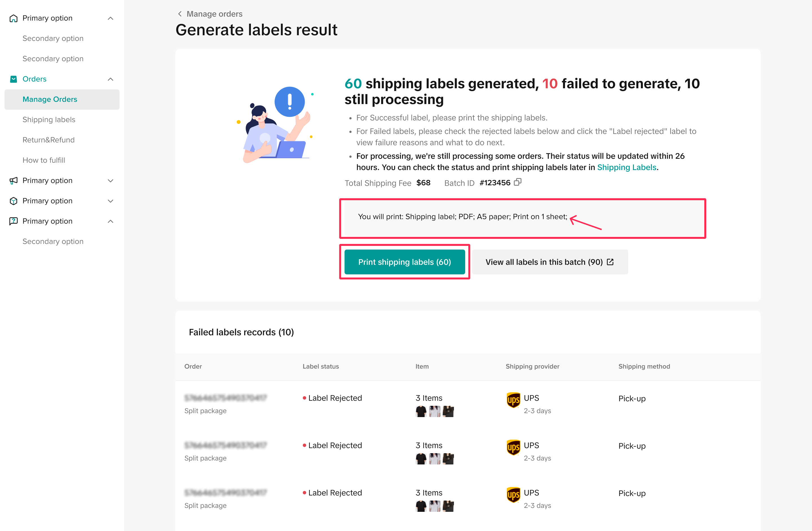Open Shipping labels in the sidebar

49,120
